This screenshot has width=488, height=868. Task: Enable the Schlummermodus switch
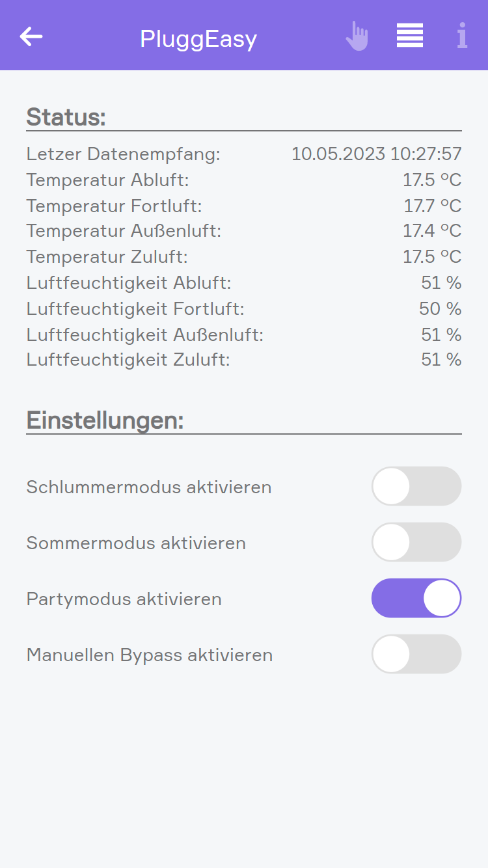416,486
